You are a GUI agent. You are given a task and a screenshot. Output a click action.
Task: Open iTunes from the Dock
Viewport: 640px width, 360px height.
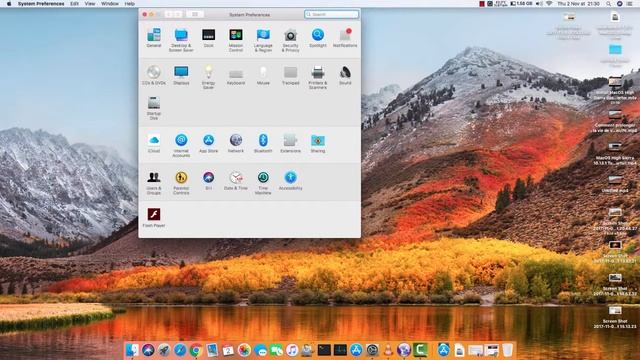tap(292, 350)
